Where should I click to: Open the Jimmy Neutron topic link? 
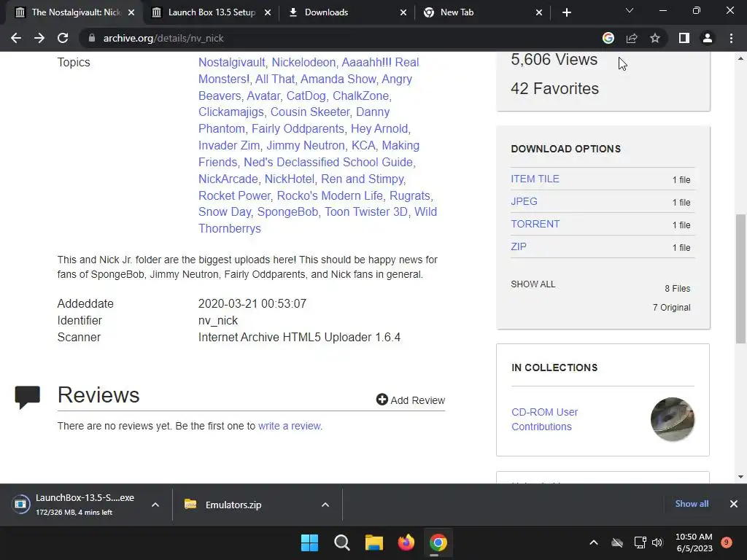coord(306,145)
